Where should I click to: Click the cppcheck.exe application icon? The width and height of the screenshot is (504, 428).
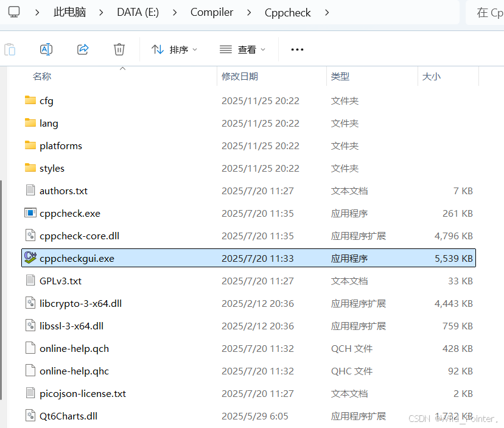[32, 213]
